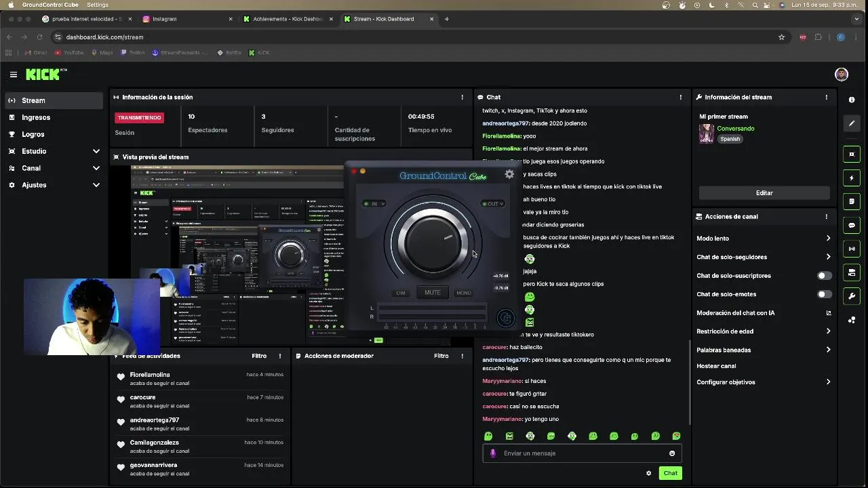Image resolution: width=868 pixels, height=488 pixels.
Task: Open GroundControl Cube settings gear
Action: coord(509,174)
